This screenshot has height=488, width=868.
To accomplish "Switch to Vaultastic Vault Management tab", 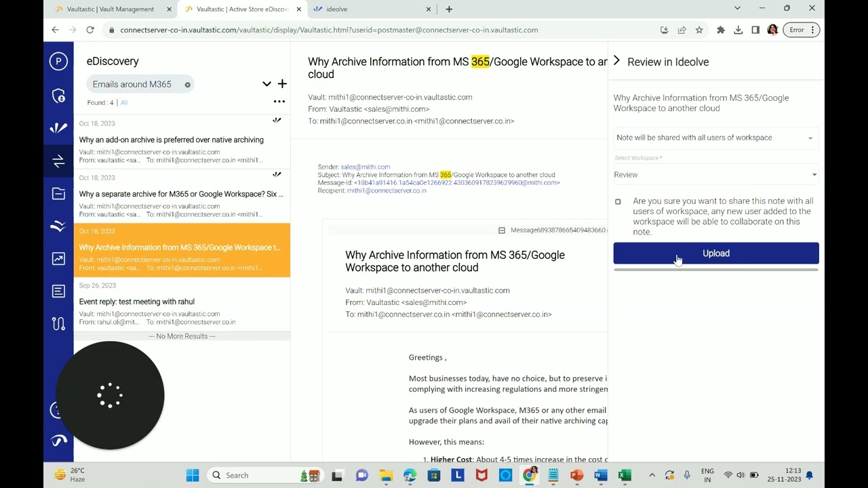I will click(x=112, y=9).
